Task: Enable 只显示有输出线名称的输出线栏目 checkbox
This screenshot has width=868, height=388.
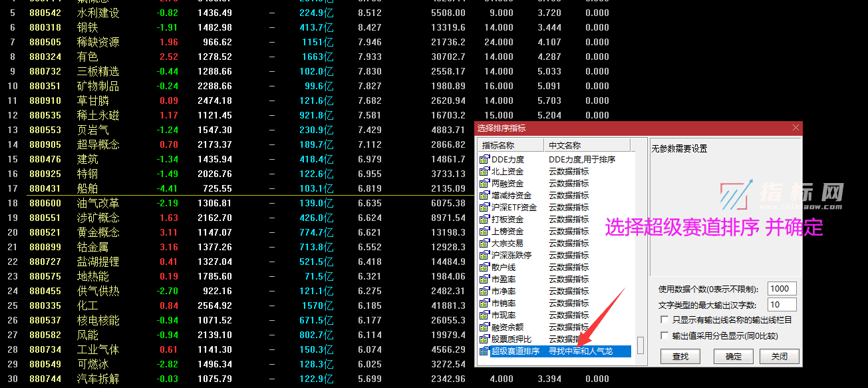Action: coord(665,320)
